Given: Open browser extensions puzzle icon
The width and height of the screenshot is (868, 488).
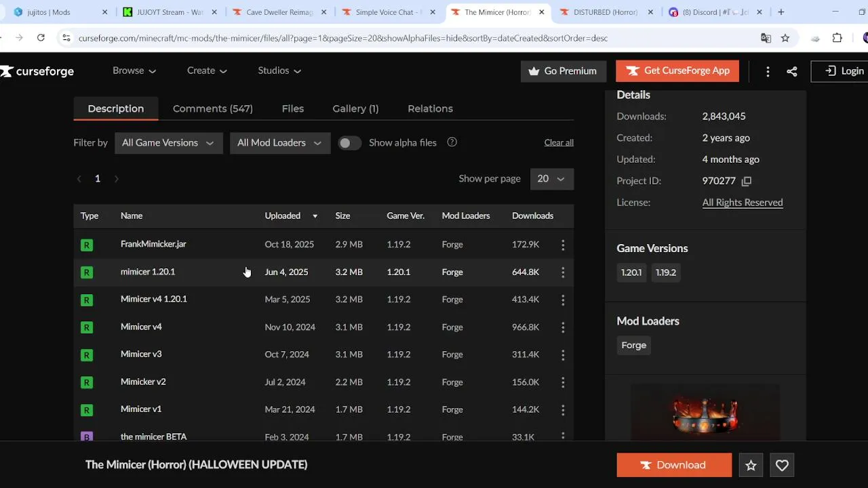Looking at the screenshot, I should 837,38.
